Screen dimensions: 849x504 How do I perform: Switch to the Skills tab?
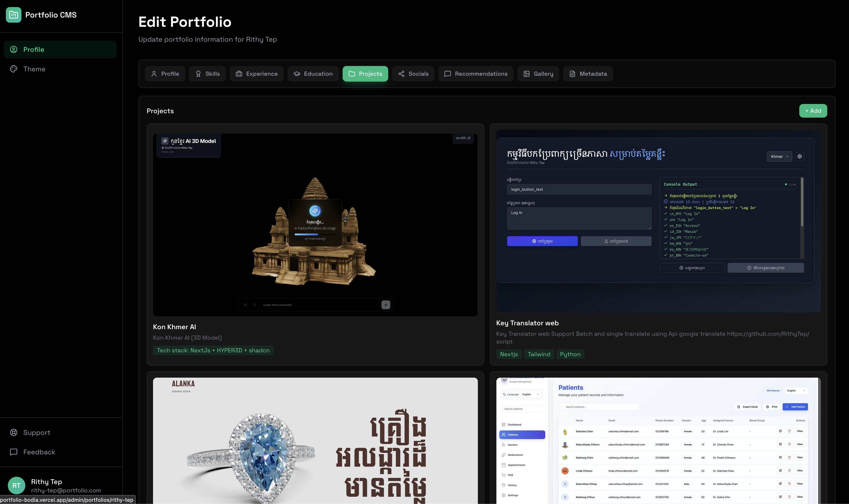pos(207,74)
